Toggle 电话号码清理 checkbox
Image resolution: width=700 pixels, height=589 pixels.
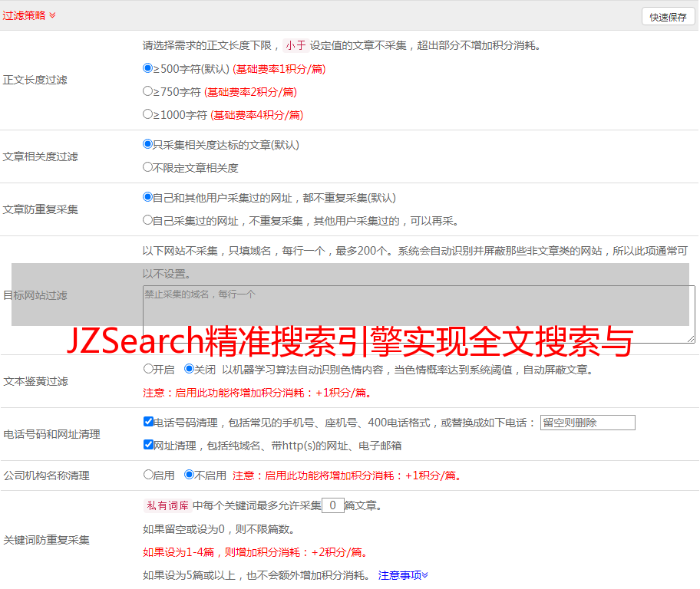click(148, 422)
